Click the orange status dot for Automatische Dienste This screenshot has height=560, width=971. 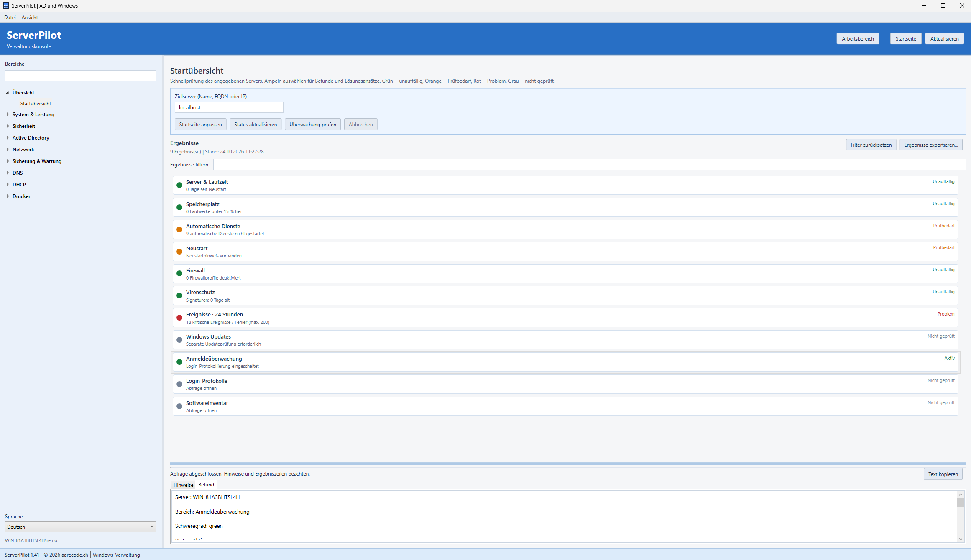pos(179,229)
